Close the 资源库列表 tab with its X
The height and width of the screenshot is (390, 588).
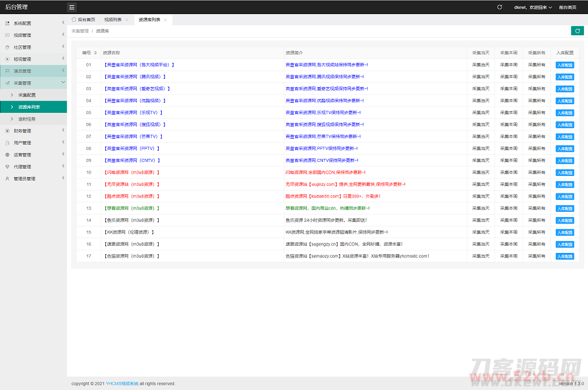tap(166, 20)
